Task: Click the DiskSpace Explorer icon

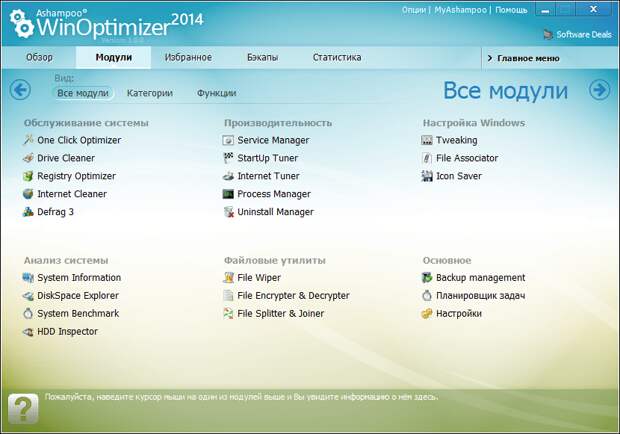Action: click(28, 296)
